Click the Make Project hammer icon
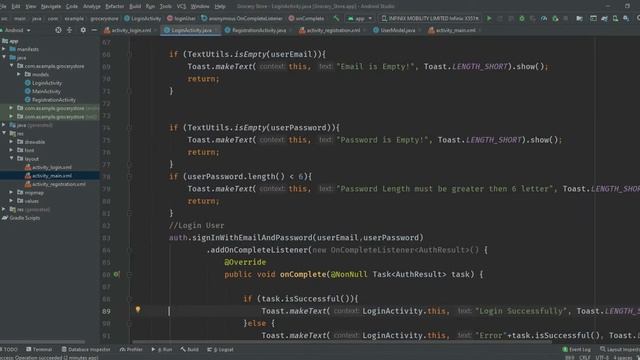The height and width of the screenshot is (360, 640). coord(336,18)
